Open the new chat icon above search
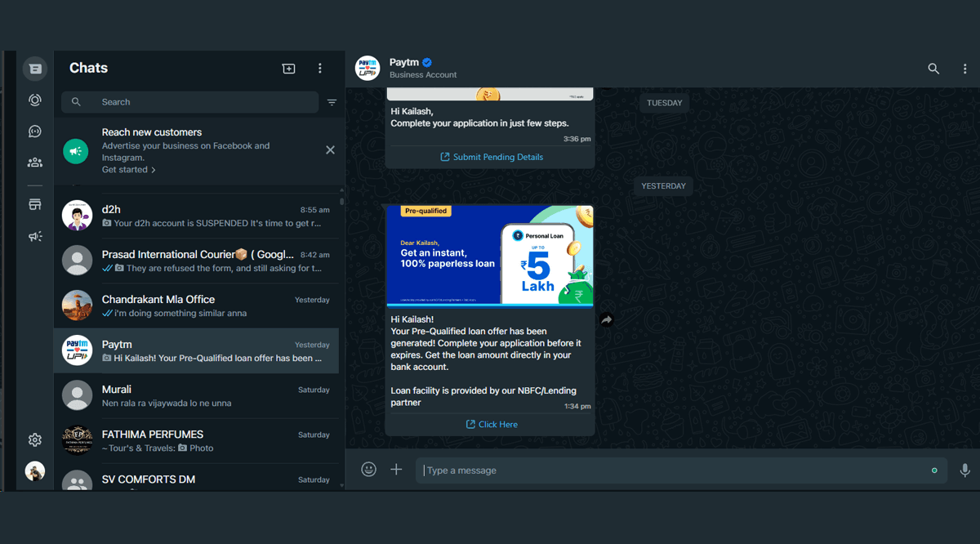This screenshot has width=980, height=544. pyautogui.click(x=288, y=69)
